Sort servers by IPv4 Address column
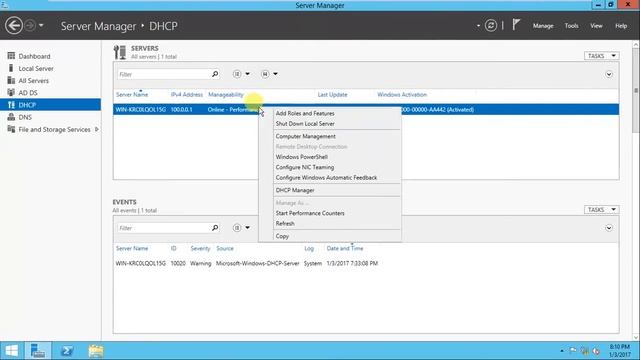The image size is (640, 360). click(x=187, y=94)
